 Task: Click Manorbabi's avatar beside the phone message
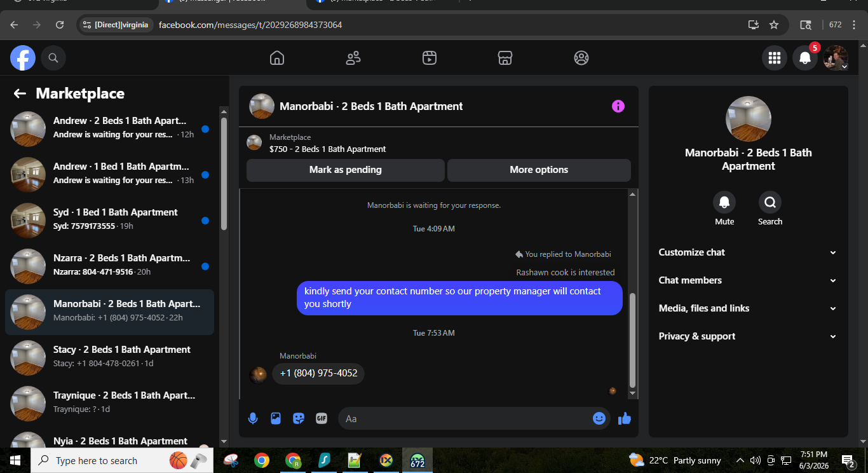coord(258,375)
